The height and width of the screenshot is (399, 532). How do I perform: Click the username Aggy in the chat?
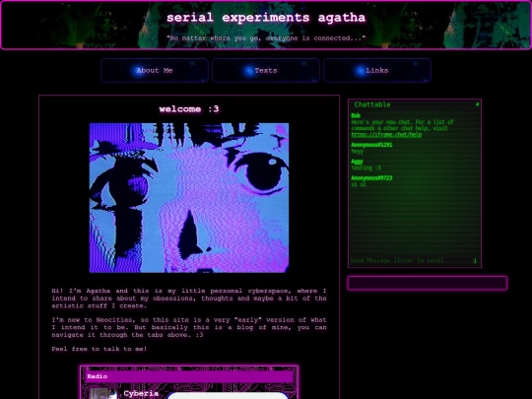(357, 162)
